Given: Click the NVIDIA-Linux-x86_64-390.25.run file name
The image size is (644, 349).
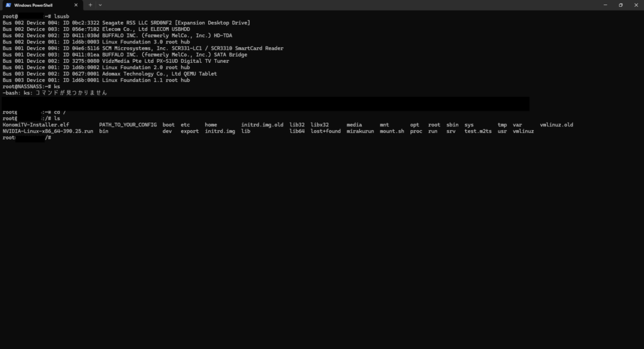Looking at the screenshot, I should [x=48, y=131].
